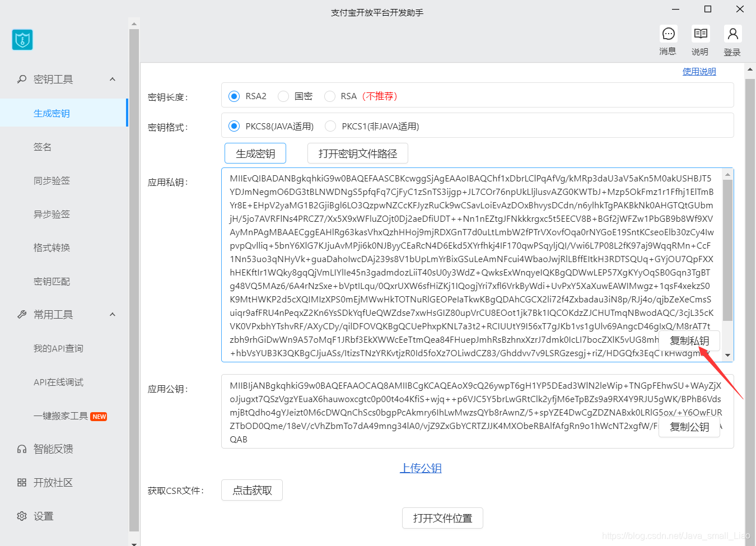Select PKCS8(JAVA适用) key format
Screen dimensions: 756x546
[234, 127]
